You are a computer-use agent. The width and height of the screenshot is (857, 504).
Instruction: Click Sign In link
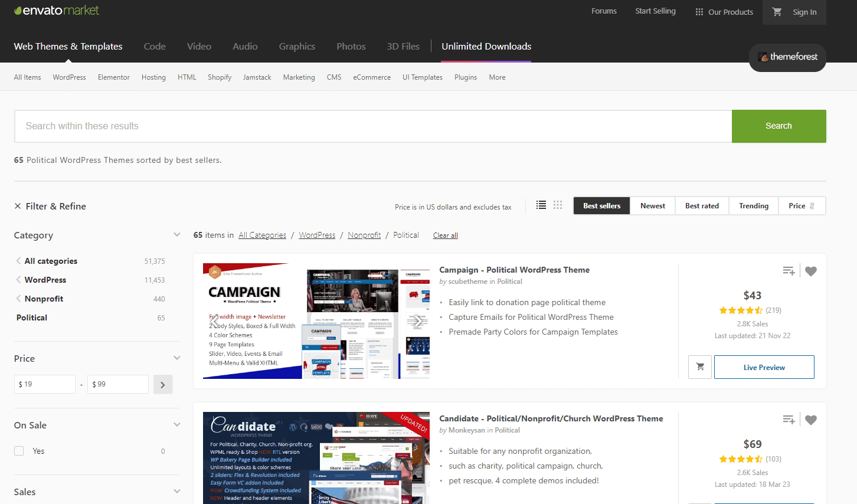coord(804,12)
